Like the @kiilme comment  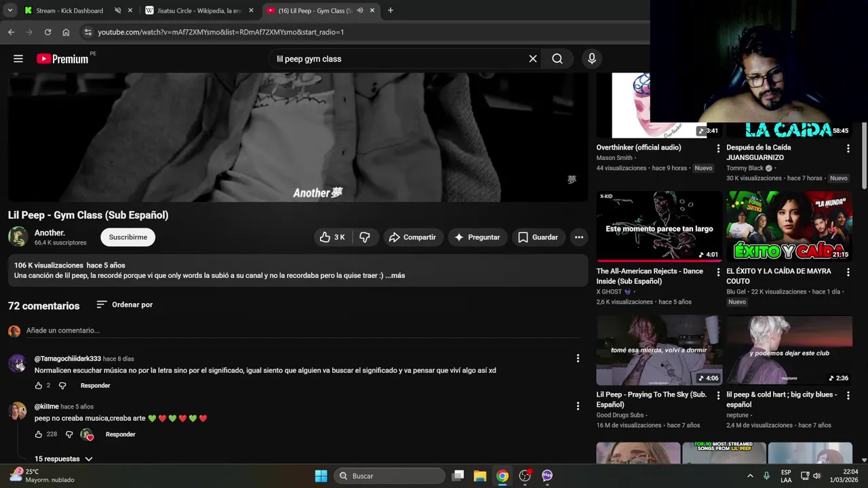tap(39, 434)
